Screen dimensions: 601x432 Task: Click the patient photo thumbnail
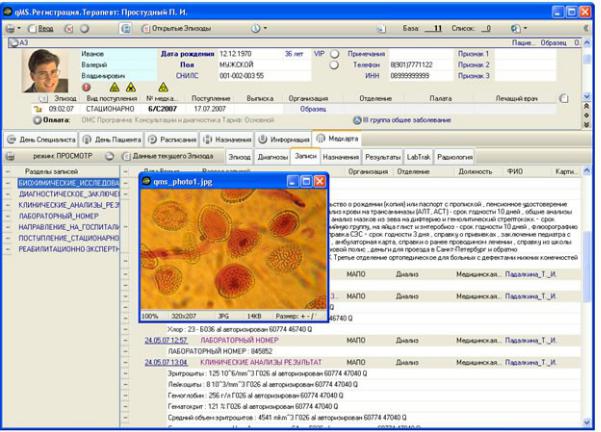[45, 71]
